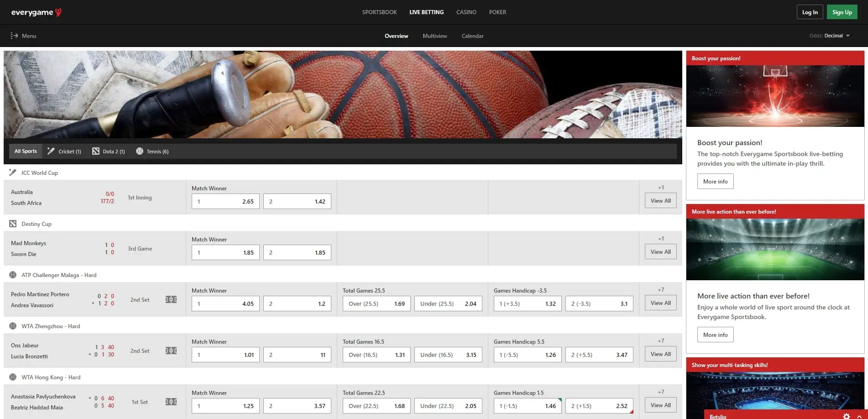Expand the Betslip panel chevron
This screenshot has height=419, width=868.
(860, 416)
